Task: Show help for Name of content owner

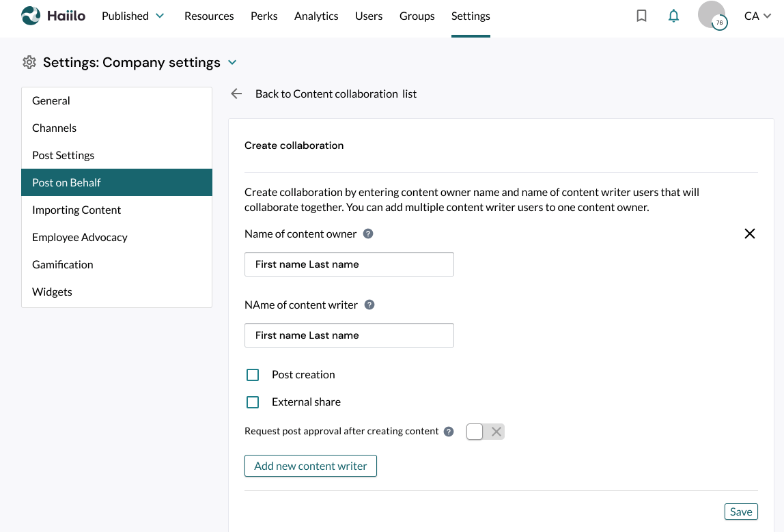Action: [368, 234]
